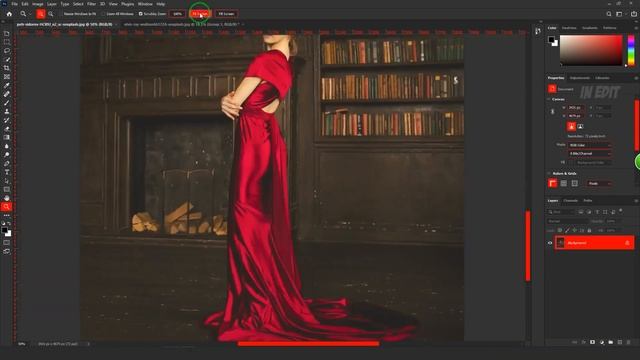Select the Gradient tool
The image size is (640, 360).
(7, 137)
